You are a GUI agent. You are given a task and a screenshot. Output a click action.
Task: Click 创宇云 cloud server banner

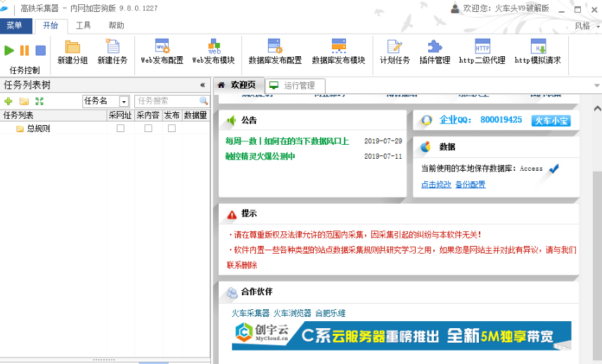[402, 336]
